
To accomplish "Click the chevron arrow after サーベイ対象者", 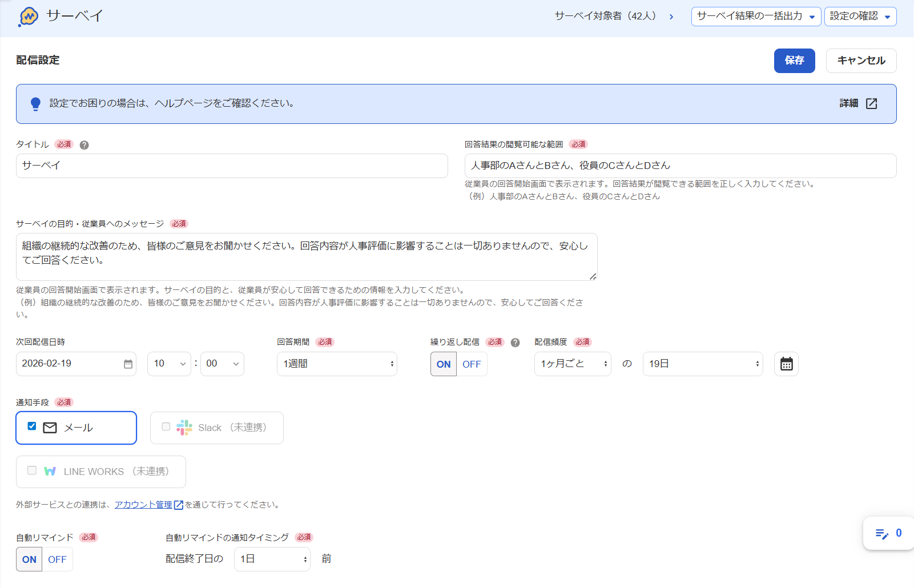I will pos(671,17).
